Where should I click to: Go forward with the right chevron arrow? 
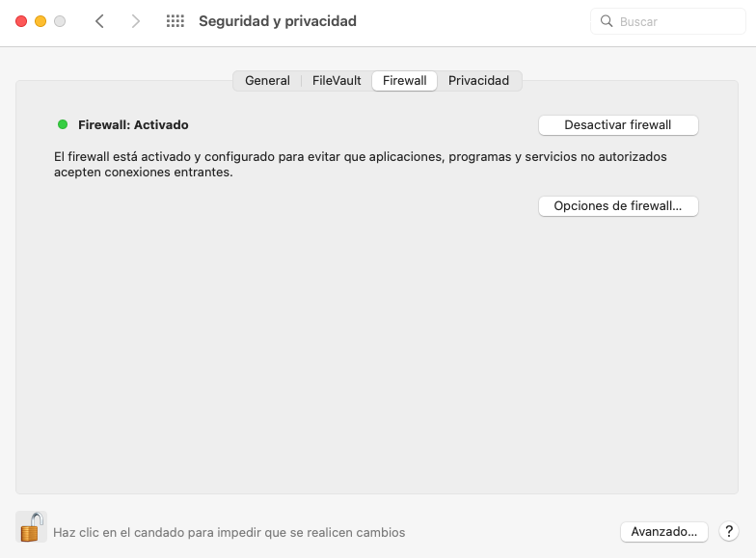click(x=136, y=21)
